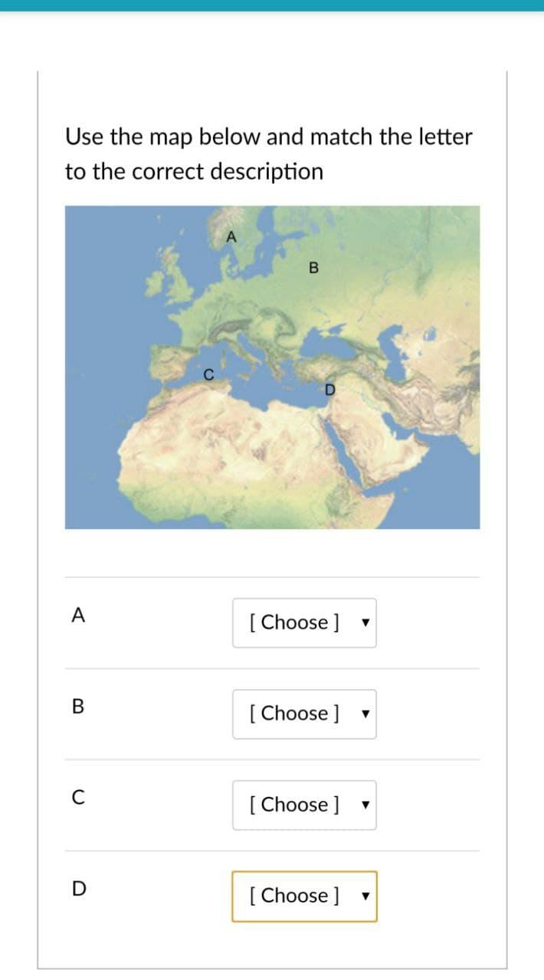Screen dimensions: 544x980
Task: Open the Choose dropdown for row C
Action: click(x=304, y=805)
